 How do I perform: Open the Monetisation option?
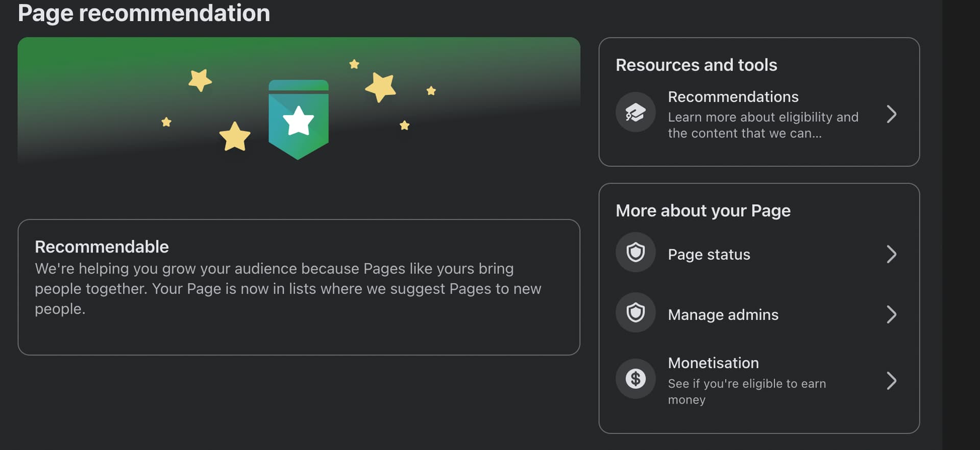point(758,381)
